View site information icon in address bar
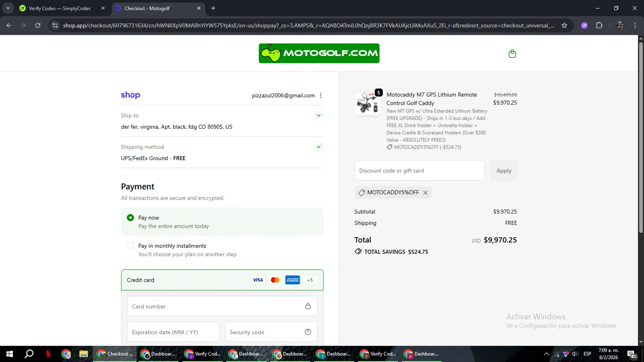 click(55, 25)
